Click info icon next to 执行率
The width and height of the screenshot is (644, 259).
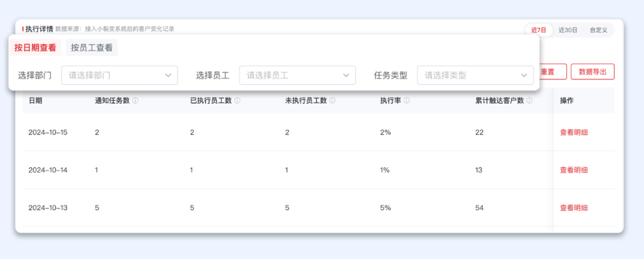pos(407,101)
